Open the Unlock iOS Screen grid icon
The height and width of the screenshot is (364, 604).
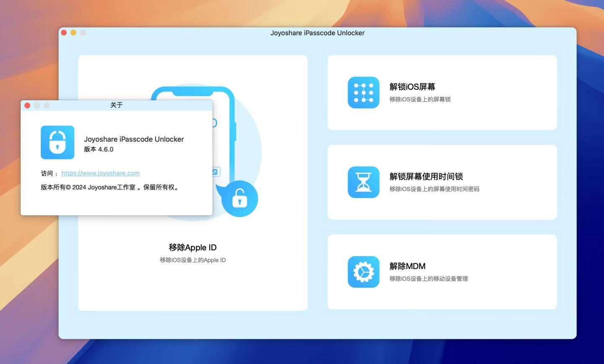pos(364,93)
